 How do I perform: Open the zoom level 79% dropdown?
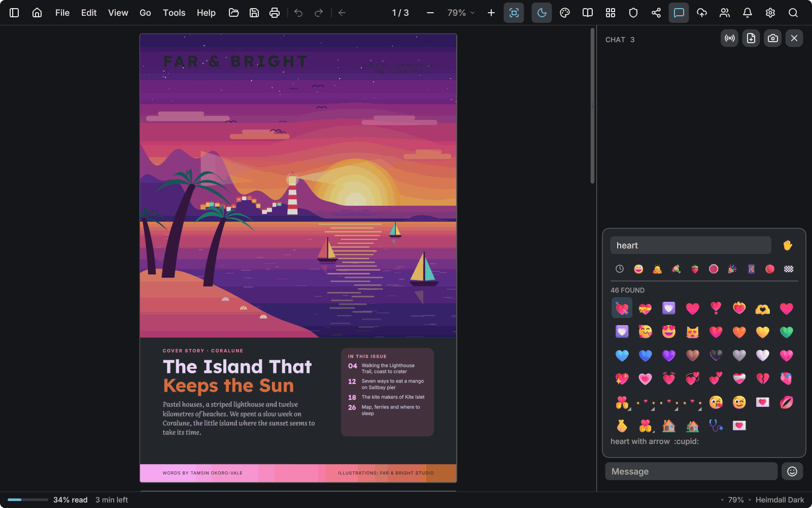461,13
